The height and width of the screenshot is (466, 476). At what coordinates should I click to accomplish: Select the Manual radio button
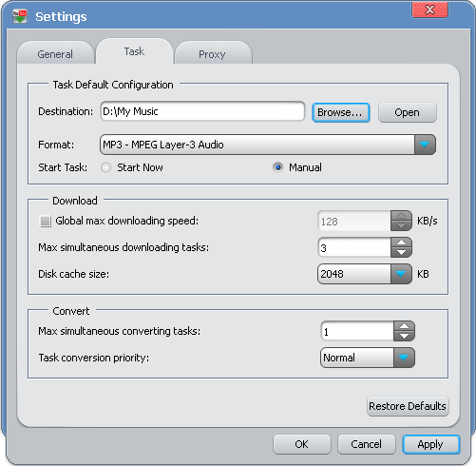click(277, 167)
